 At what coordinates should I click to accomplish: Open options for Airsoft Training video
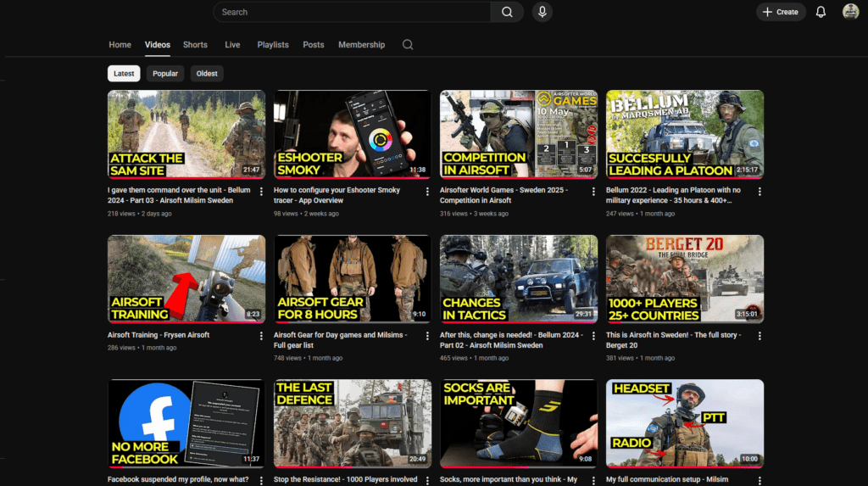click(261, 336)
